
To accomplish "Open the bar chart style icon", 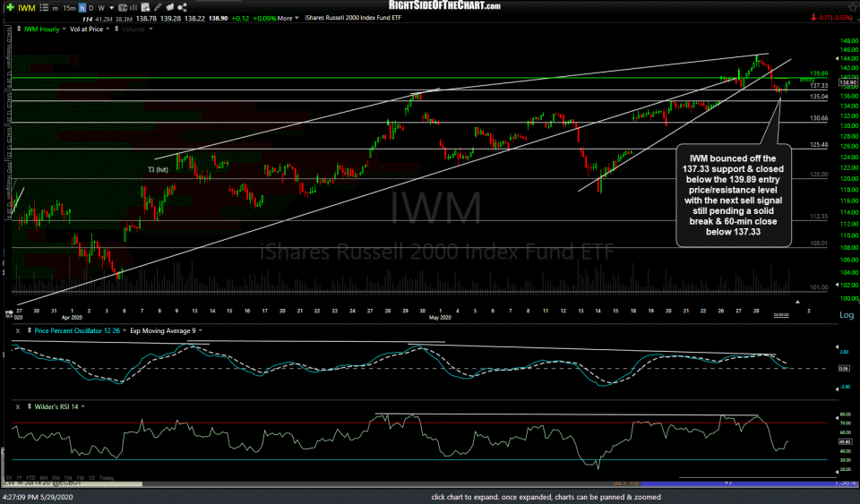I will tap(133, 8).
